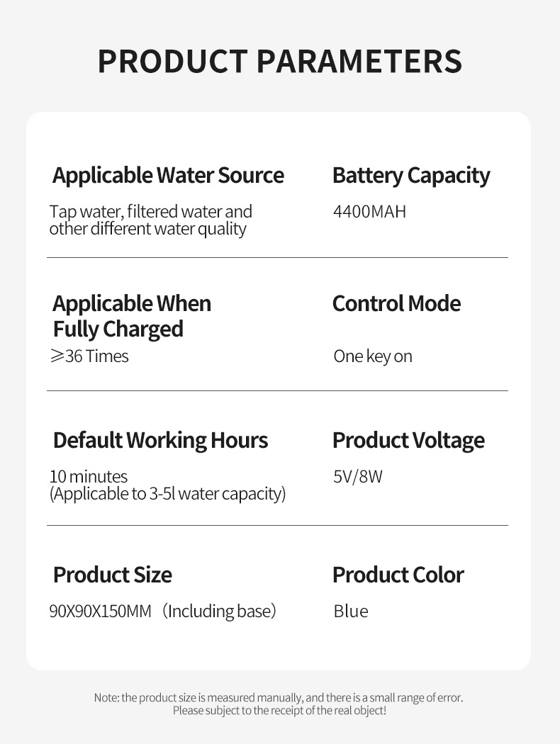560x744 pixels.
Task: Click the One key on text
Action: pyautogui.click(x=373, y=356)
